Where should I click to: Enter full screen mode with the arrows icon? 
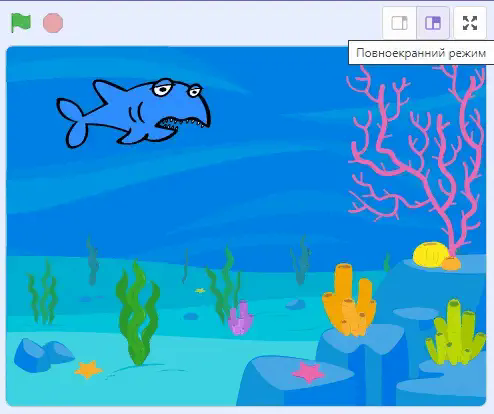470,23
